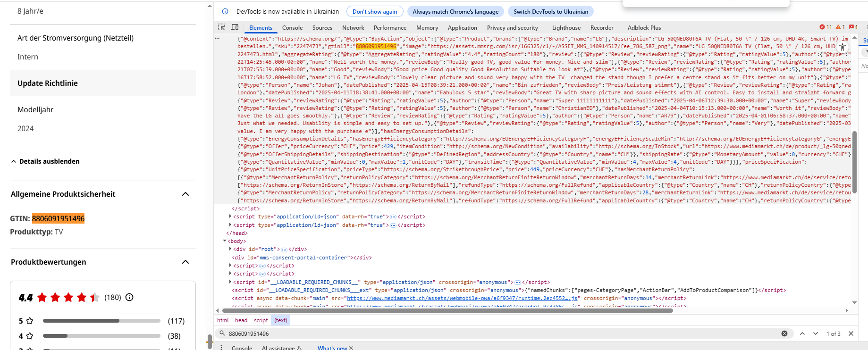
Task: Expand ellipsis in LOADABLE_REQUIRED_CHUNKS script
Action: point(518,283)
